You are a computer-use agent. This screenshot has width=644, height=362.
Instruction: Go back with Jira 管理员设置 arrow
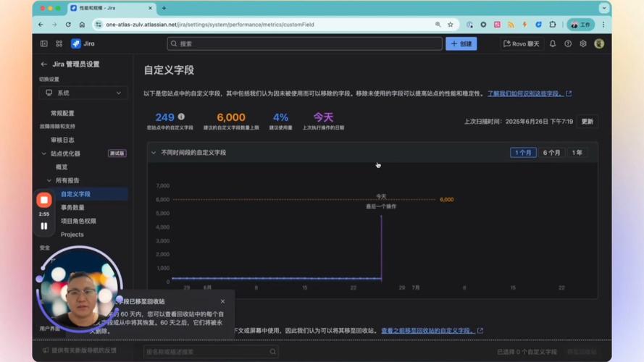[x=44, y=64]
